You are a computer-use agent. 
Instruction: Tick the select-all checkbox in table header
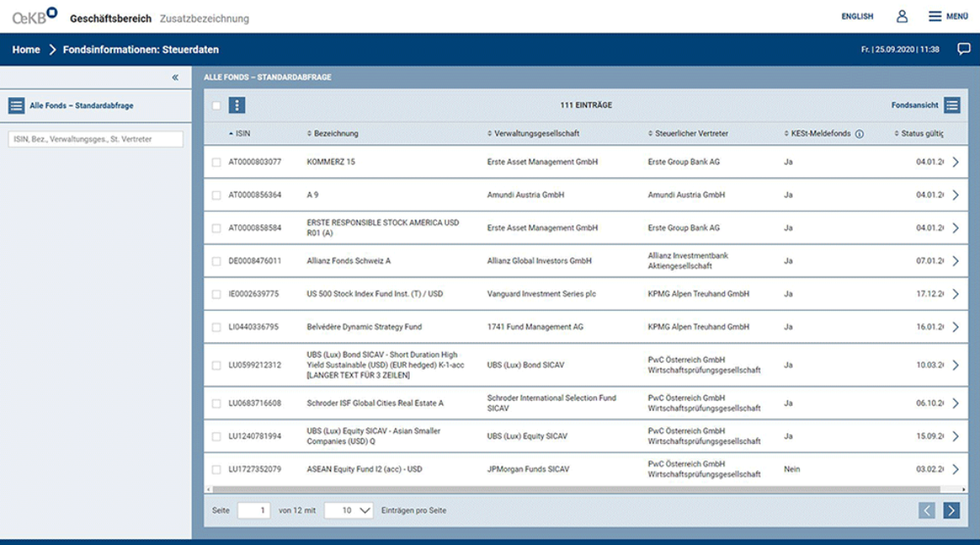point(216,106)
